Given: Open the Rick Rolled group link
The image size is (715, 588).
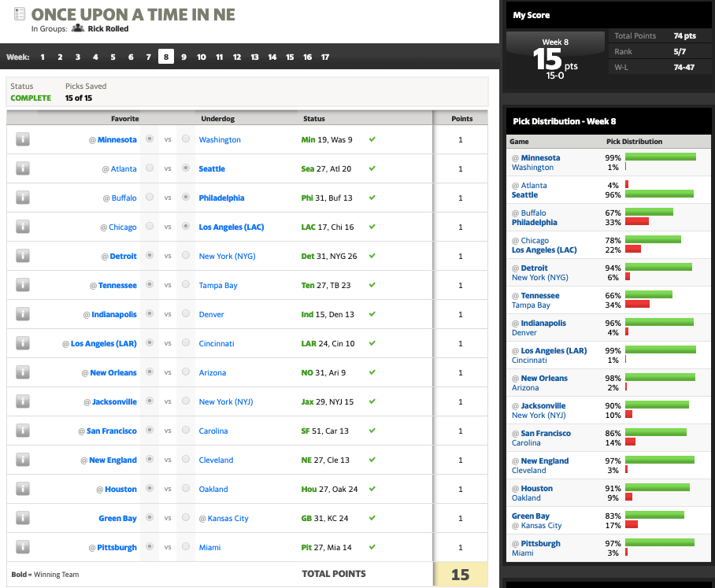Looking at the screenshot, I should [108, 28].
